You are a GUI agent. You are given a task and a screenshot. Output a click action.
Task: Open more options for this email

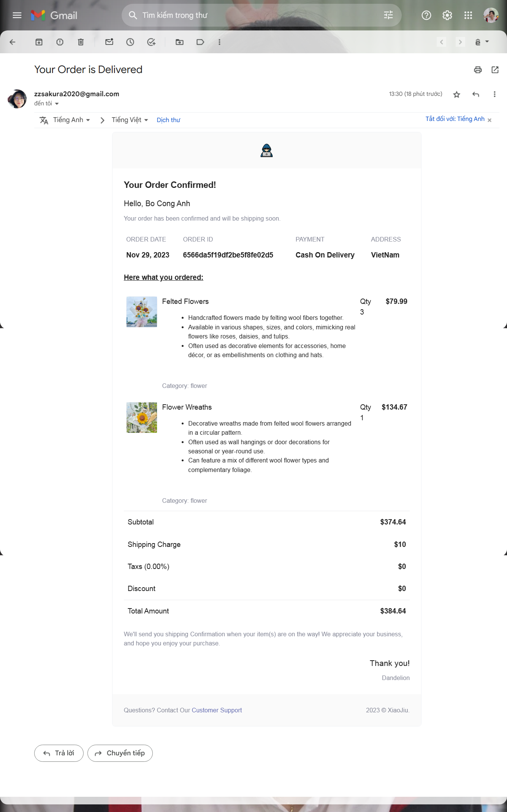tap(494, 94)
